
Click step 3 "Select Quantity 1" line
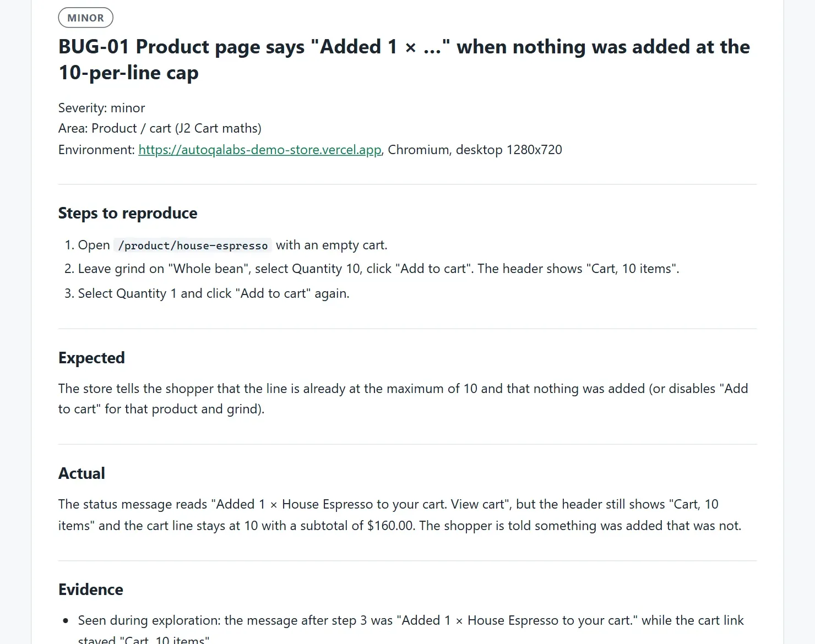[x=207, y=293]
